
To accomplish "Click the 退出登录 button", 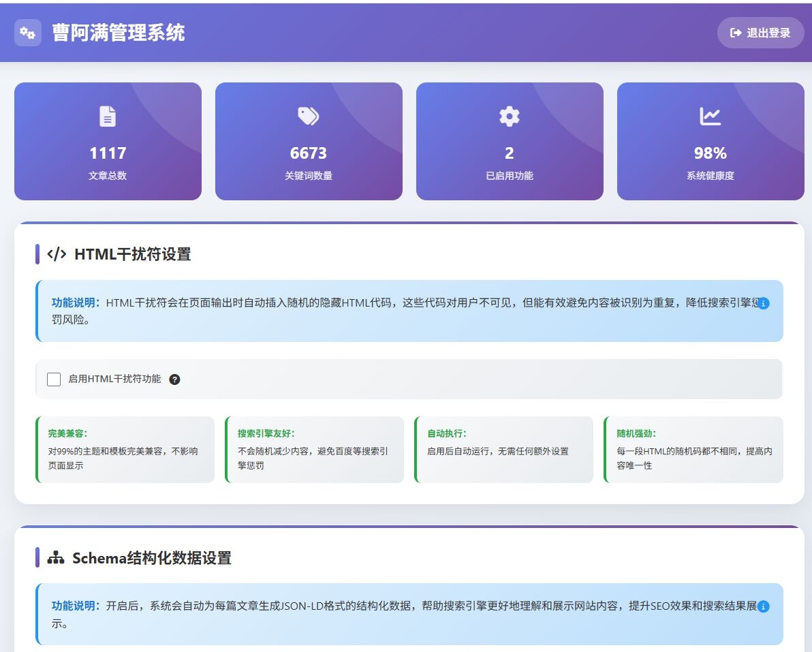I will pos(760,32).
